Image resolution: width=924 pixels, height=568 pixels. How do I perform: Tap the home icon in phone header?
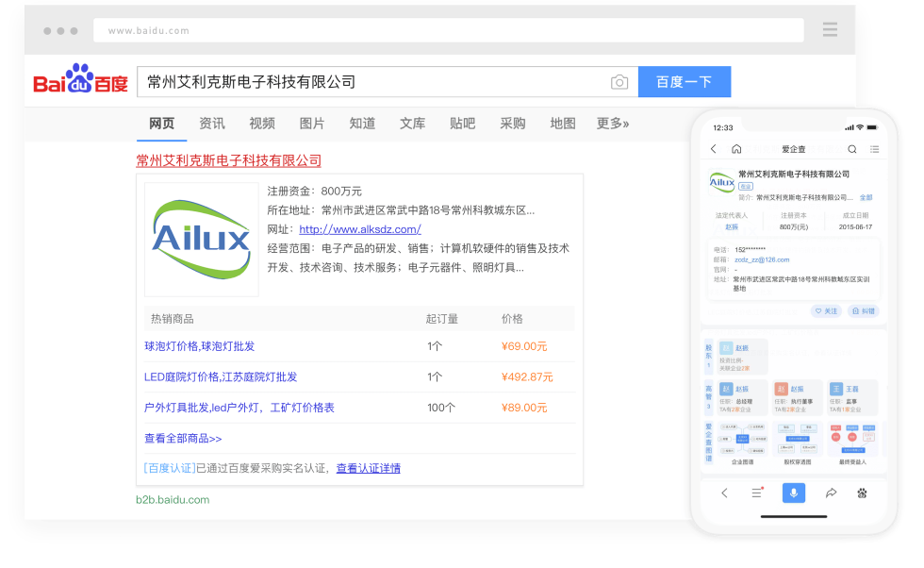(736, 149)
